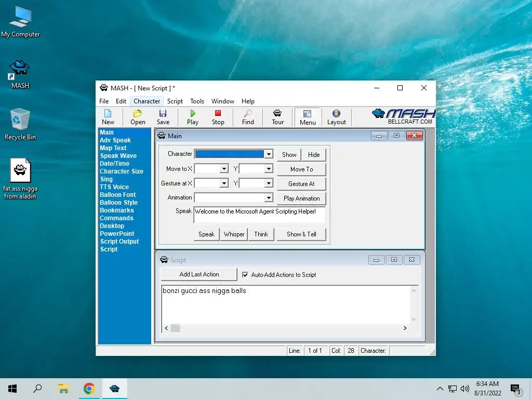Expand the Move to X dropdown

pos(224,169)
